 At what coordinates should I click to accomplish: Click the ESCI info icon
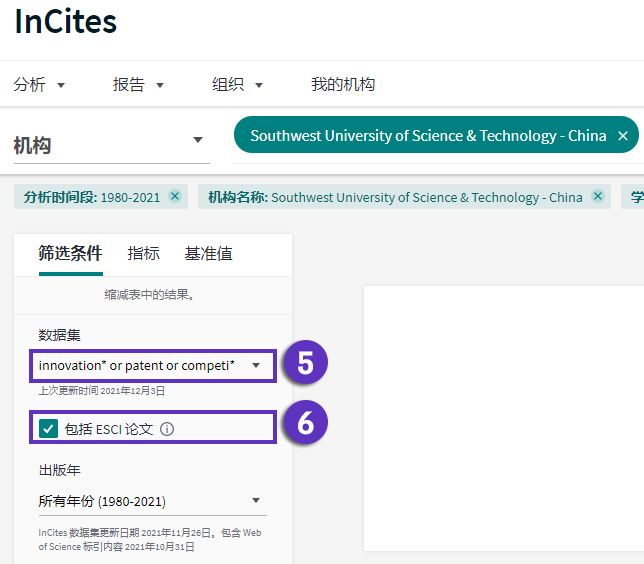click(x=167, y=429)
